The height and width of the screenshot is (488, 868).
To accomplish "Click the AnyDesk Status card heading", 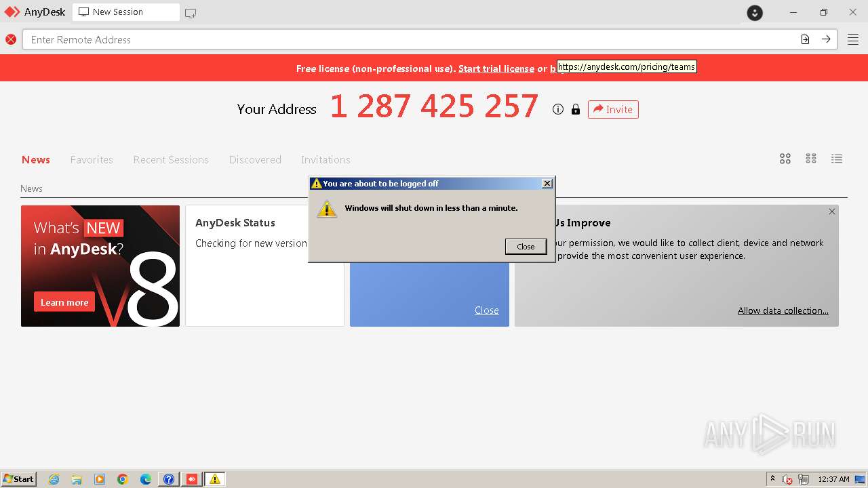I will coord(235,222).
